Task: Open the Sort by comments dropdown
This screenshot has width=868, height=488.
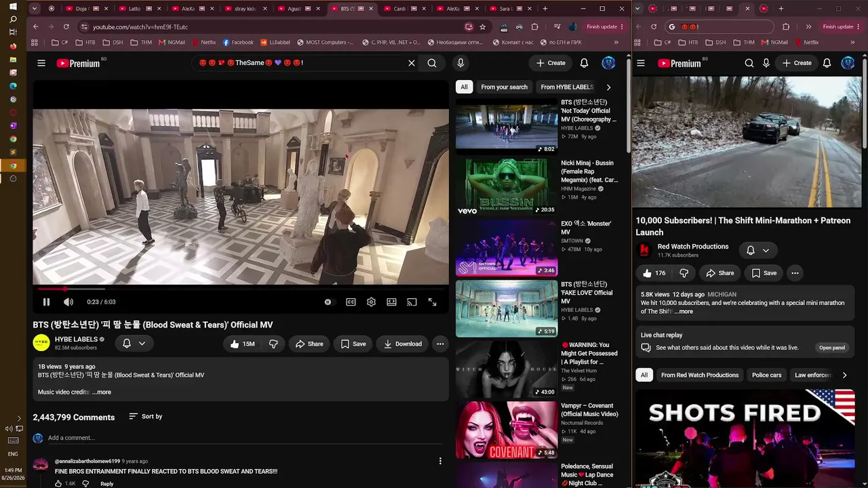Action: click(145, 417)
